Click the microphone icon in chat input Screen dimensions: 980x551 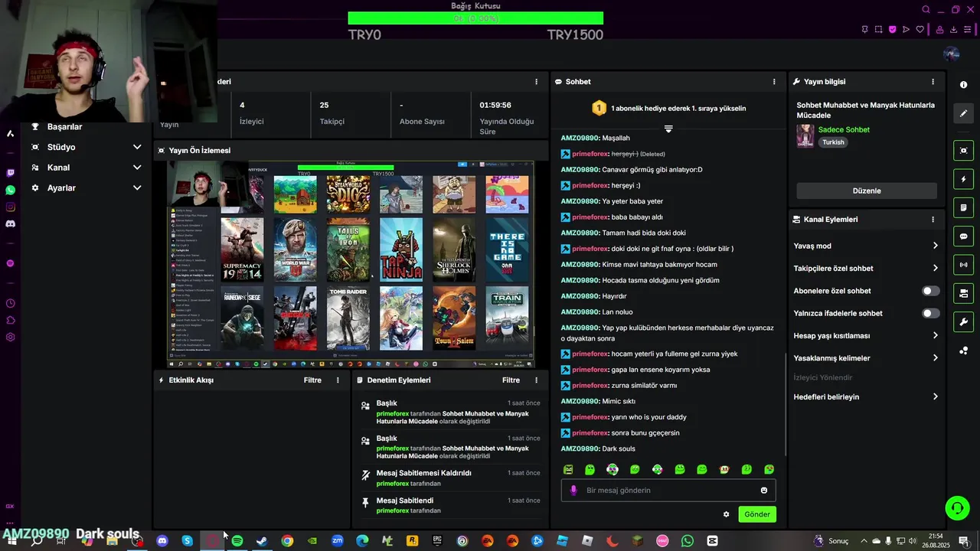[x=573, y=491]
